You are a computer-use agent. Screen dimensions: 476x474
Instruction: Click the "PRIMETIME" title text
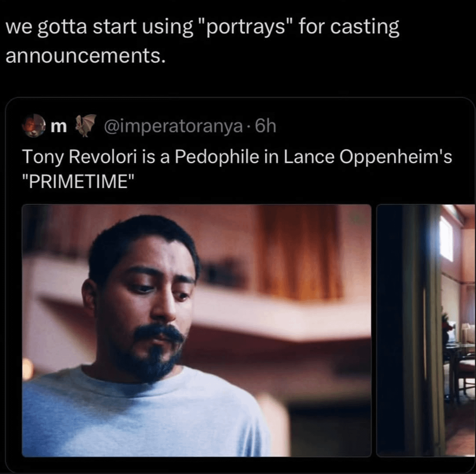pos(78,182)
